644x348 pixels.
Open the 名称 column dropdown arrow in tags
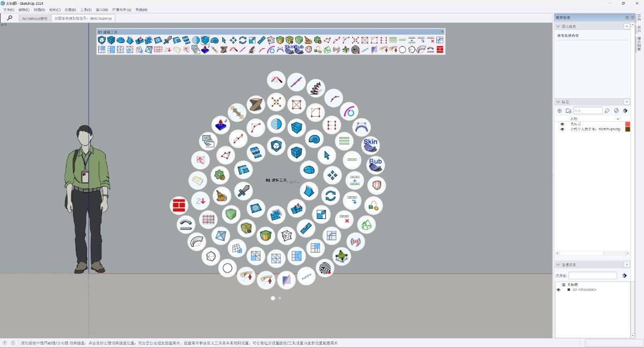pyautogui.click(x=617, y=119)
